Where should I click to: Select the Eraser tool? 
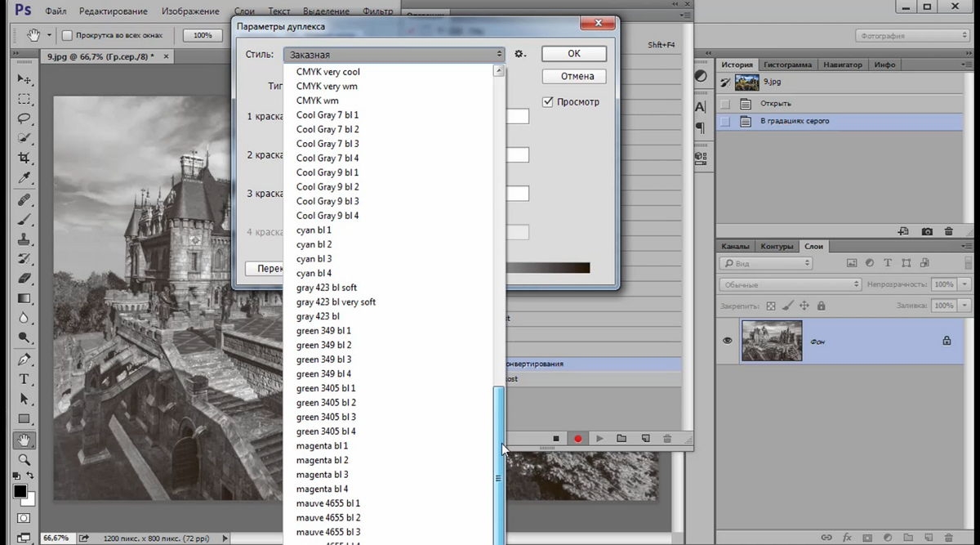(24, 279)
